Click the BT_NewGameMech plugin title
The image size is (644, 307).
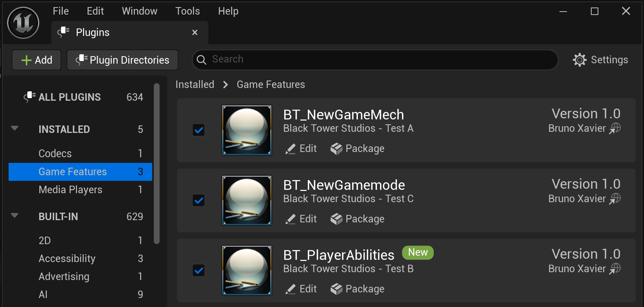coord(344,115)
